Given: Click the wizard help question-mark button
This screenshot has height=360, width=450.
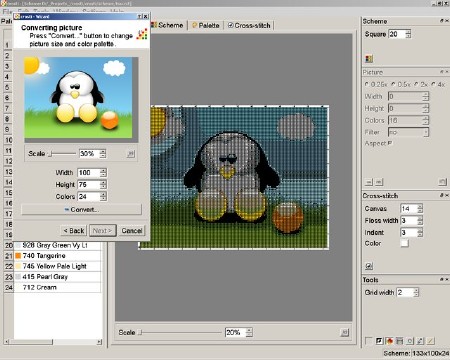Looking at the screenshot, I should [140, 16].
